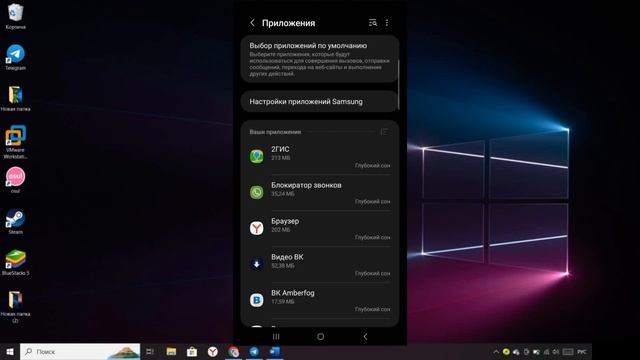Open the Windows Start menu
Viewport: 640px width, 360px height.
(x=10, y=351)
